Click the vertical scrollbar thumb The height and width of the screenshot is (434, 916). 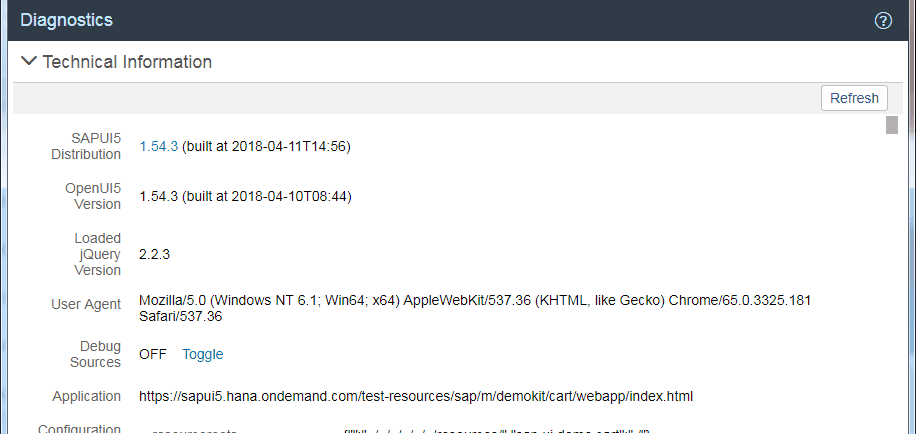[x=891, y=125]
